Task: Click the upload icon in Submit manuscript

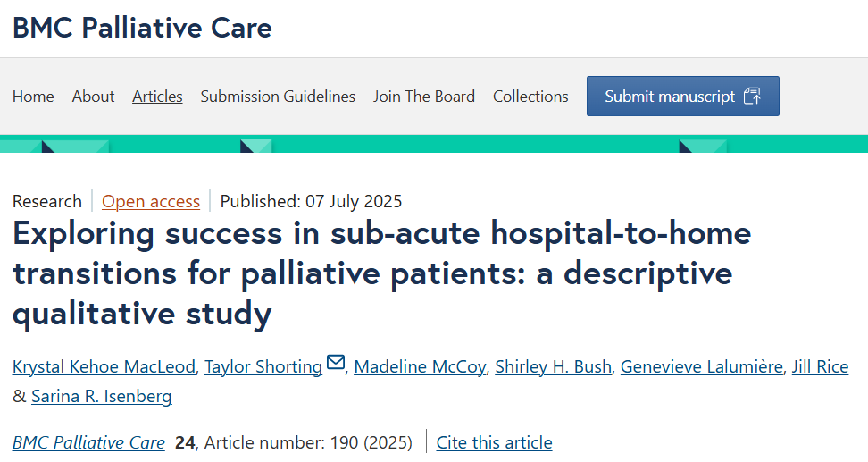Action: (x=751, y=97)
